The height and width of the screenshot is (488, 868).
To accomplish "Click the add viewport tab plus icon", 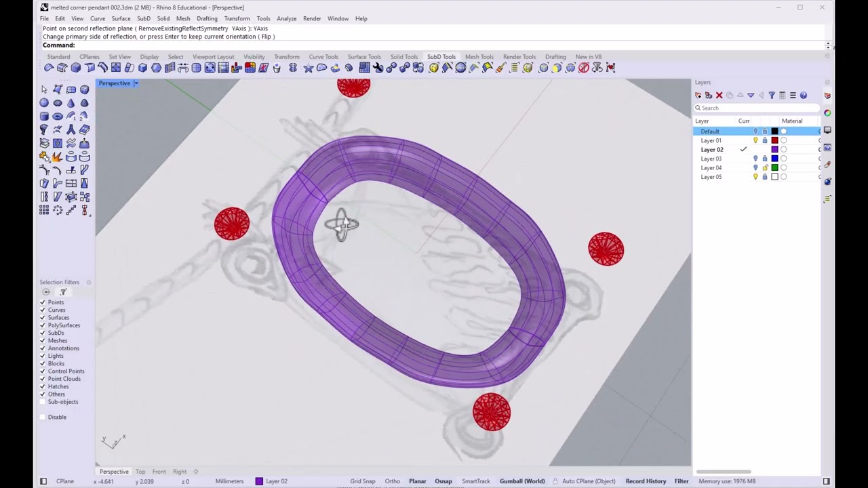I will pos(195,472).
